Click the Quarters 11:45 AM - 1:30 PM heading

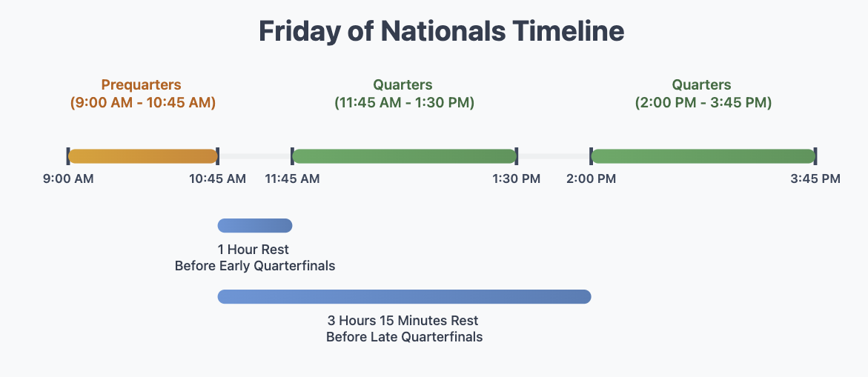click(403, 94)
